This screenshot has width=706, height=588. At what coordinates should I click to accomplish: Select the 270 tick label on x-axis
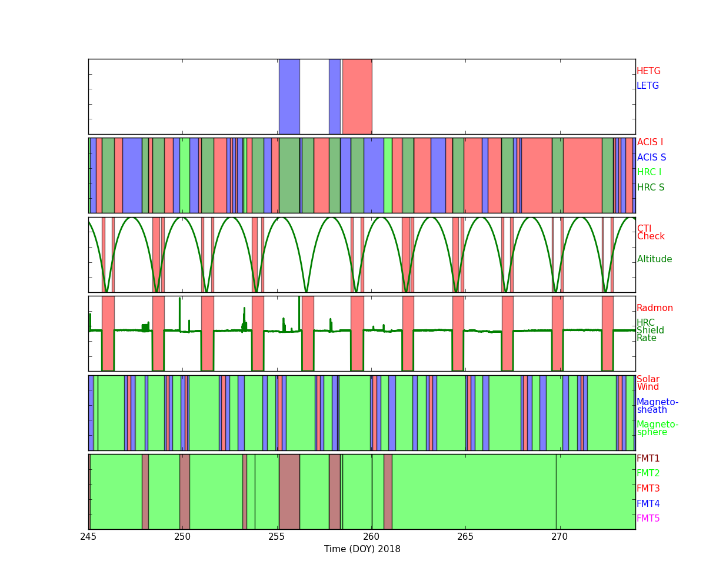click(559, 537)
